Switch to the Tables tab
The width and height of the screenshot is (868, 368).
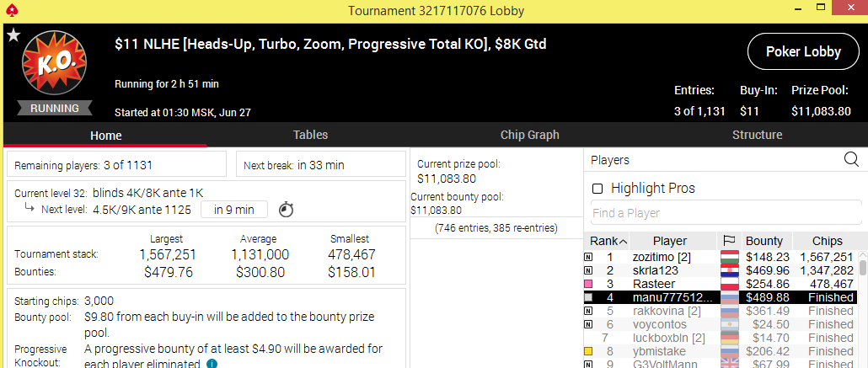point(311,135)
